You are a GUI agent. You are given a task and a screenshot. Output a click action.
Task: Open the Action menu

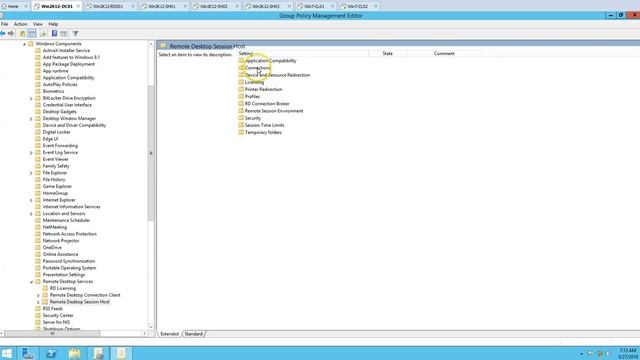(x=20, y=24)
